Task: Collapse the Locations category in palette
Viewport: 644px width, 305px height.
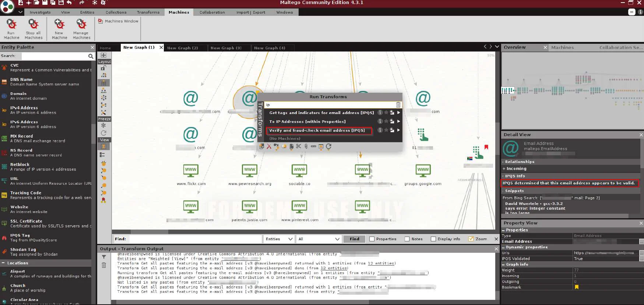Action: click(3, 263)
